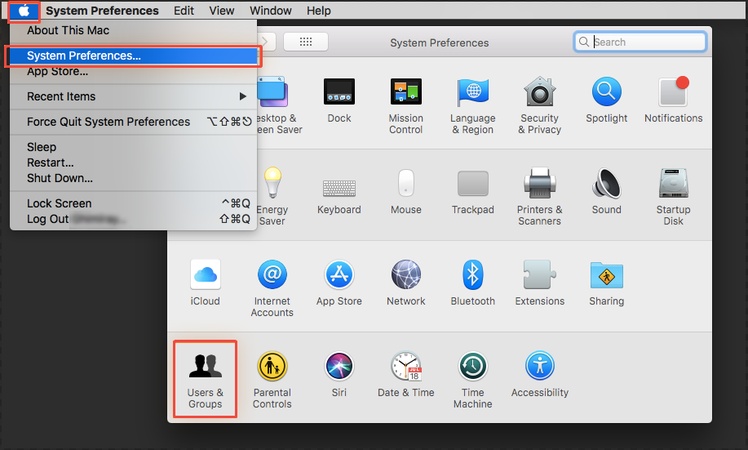Viewport: 748px width, 450px height.
Task: Select Log Out menu item
Action: pos(134,219)
